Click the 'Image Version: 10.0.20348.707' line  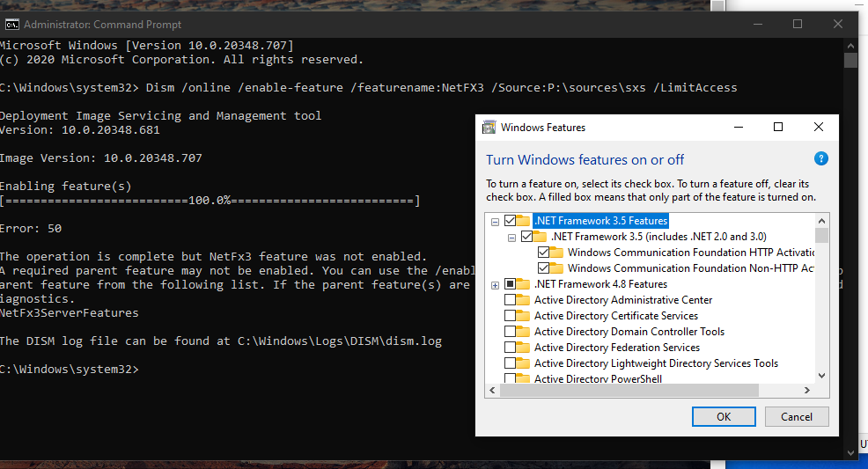pos(100,158)
